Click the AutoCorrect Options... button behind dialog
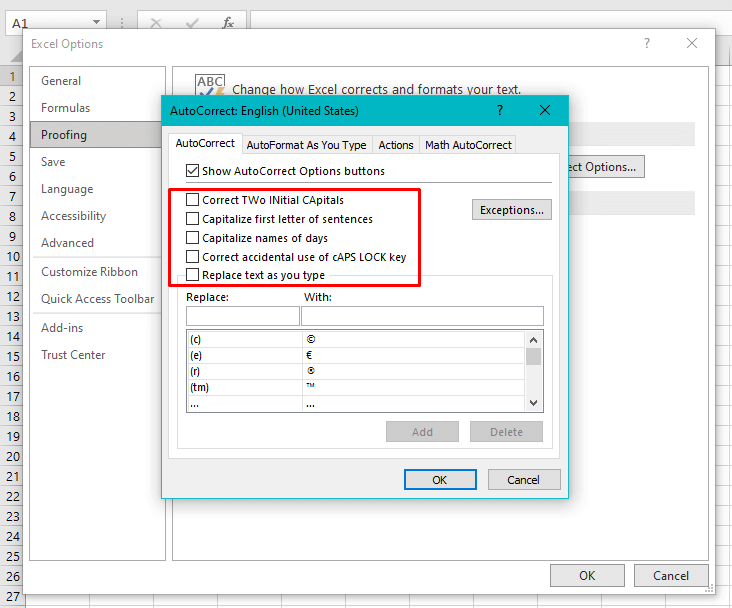 click(x=606, y=167)
